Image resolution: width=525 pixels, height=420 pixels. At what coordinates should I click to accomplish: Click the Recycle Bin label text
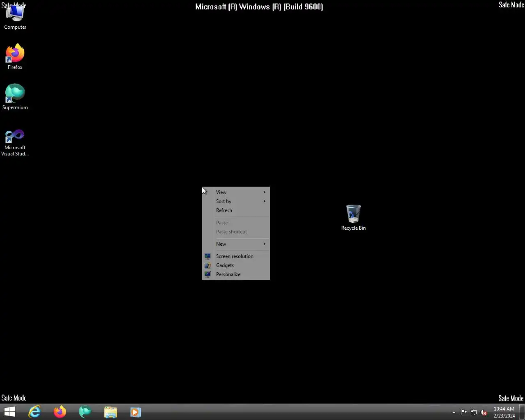click(x=353, y=228)
